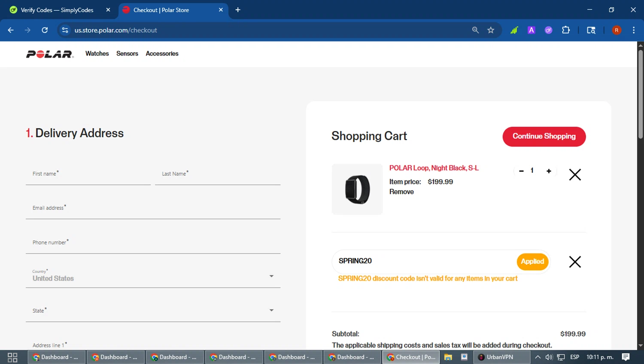Click the Polar logo
Viewport: 644px width, 364px height.
point(50,54)
